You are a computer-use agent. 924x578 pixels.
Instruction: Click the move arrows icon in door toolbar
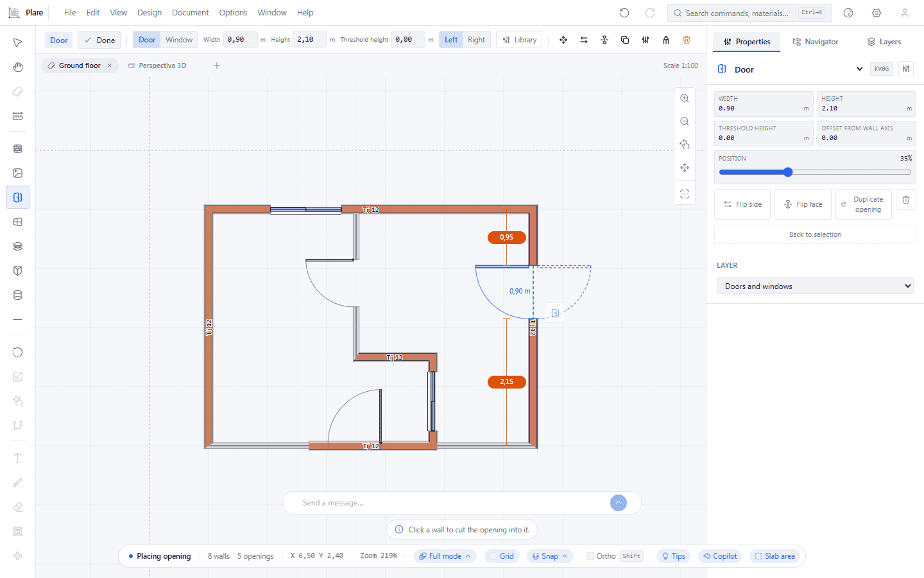point(563,40)
